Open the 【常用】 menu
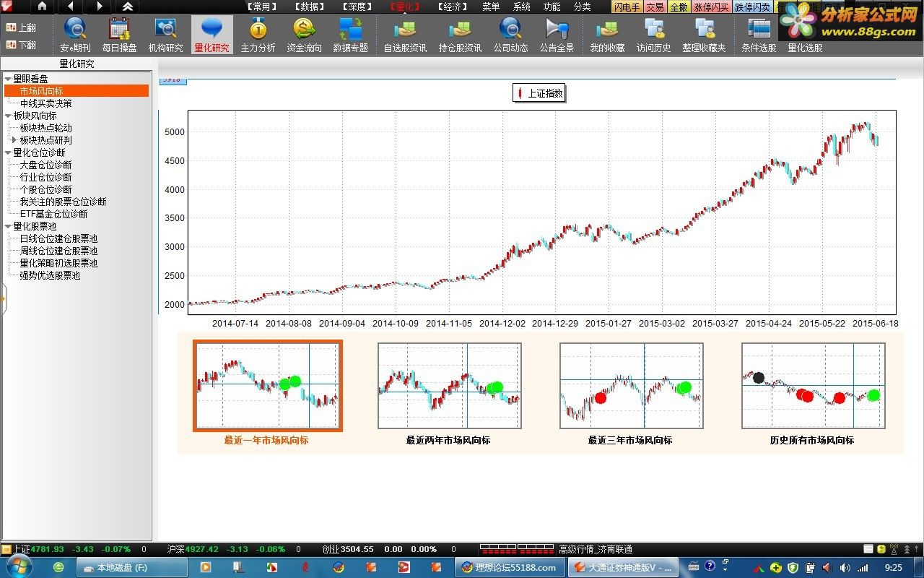 (x=262, y=7)
